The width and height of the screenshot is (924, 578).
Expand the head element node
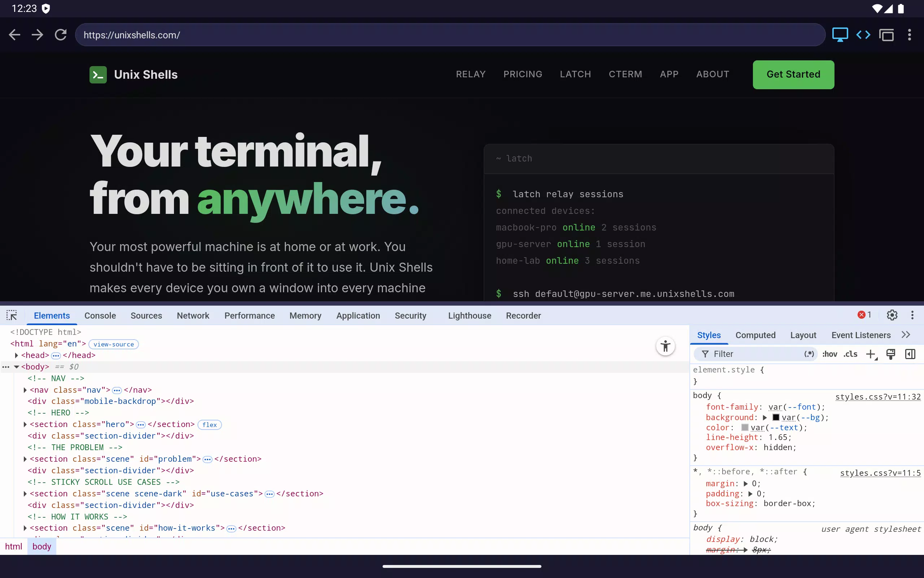point(16,355)
